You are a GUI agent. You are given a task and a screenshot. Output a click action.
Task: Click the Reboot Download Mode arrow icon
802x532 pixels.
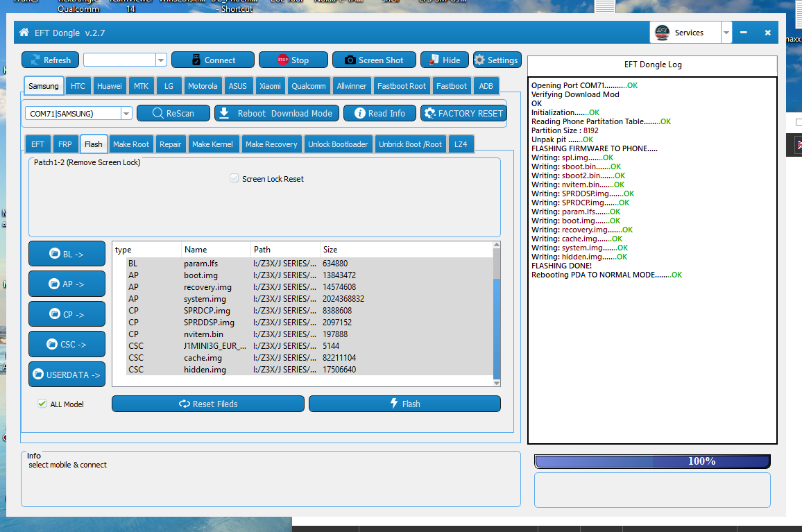pos(224,113)
